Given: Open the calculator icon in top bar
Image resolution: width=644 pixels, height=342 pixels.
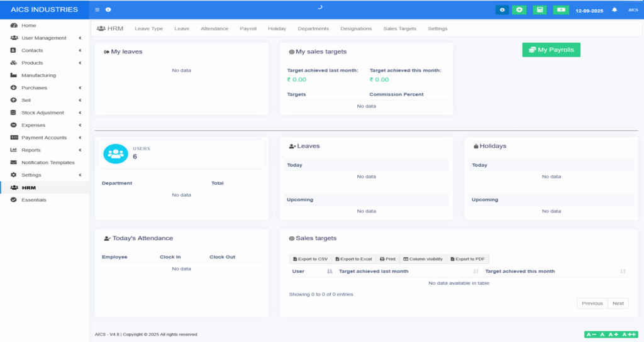Looking at the screenshot, I should (540, 10).
